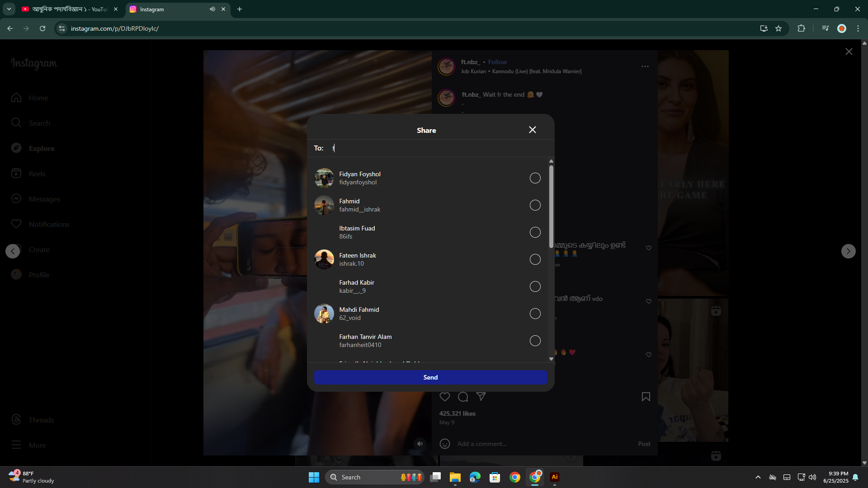868x488 pixels.
Task: Open Messages in Instagram sidebar
Action: [36, 199]
